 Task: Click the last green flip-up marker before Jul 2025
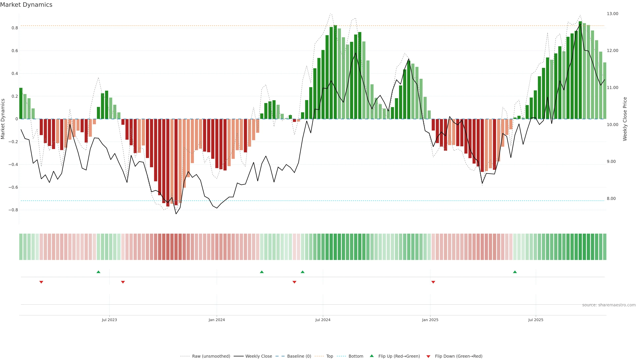click(x=515, y=272)
